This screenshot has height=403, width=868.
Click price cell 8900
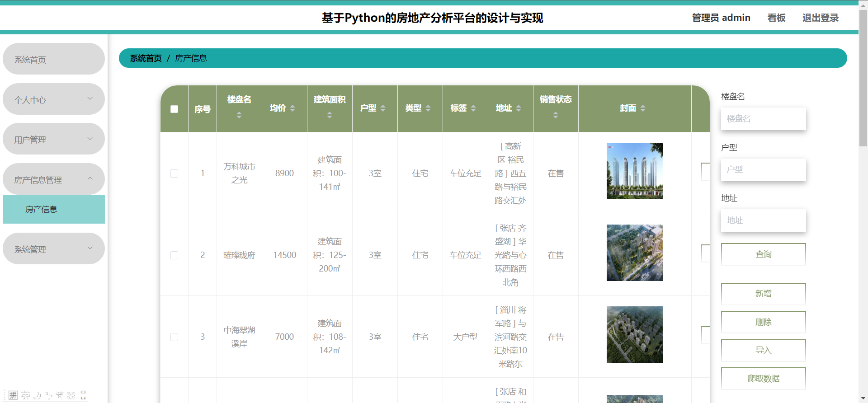click(284, 173)
